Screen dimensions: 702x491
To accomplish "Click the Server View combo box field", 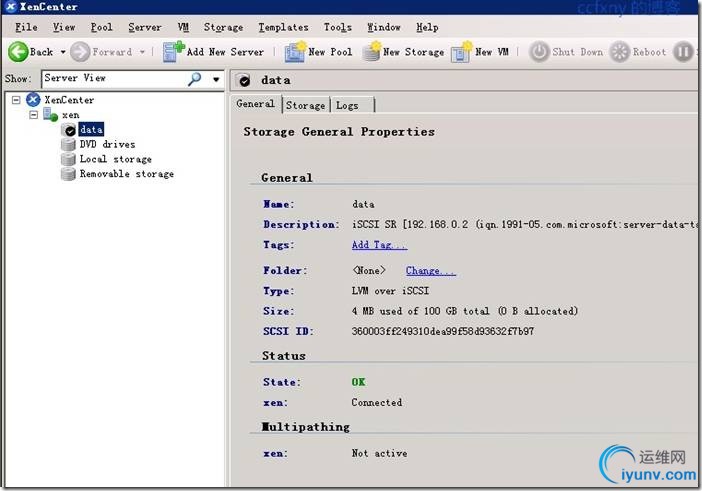I will [x=133, y=79].
